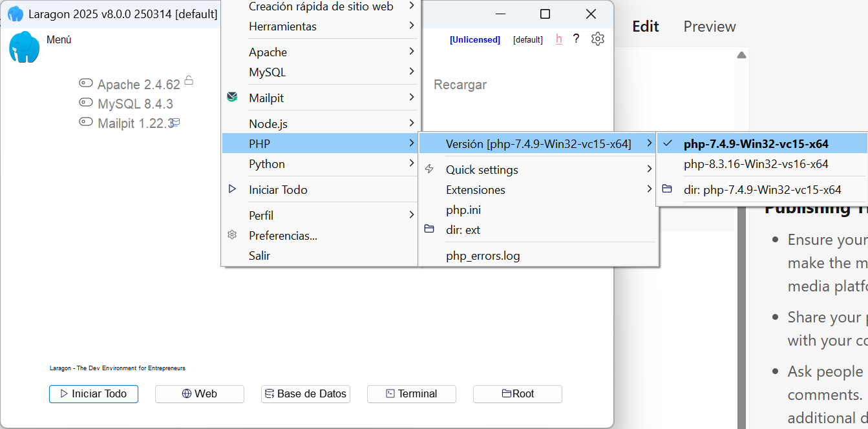Click the play icon of the Iniciar Todo menu entry
The image size is (868, 429).
point(233,189)
